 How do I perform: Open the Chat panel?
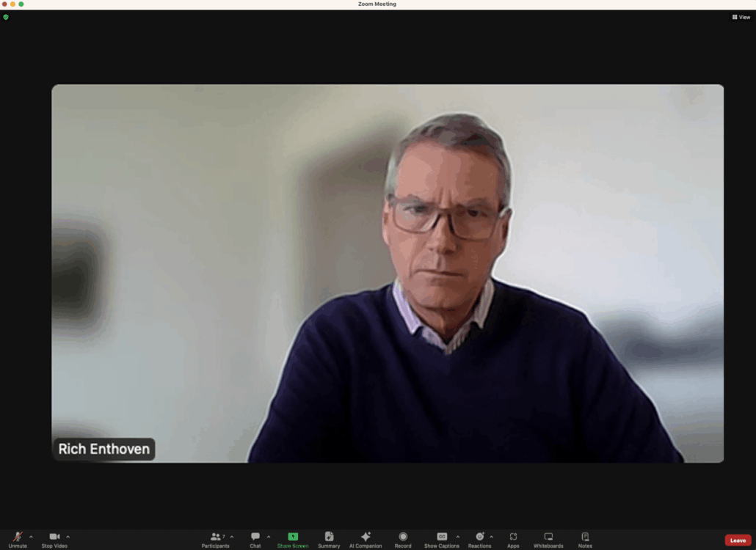tap(255, 538)
